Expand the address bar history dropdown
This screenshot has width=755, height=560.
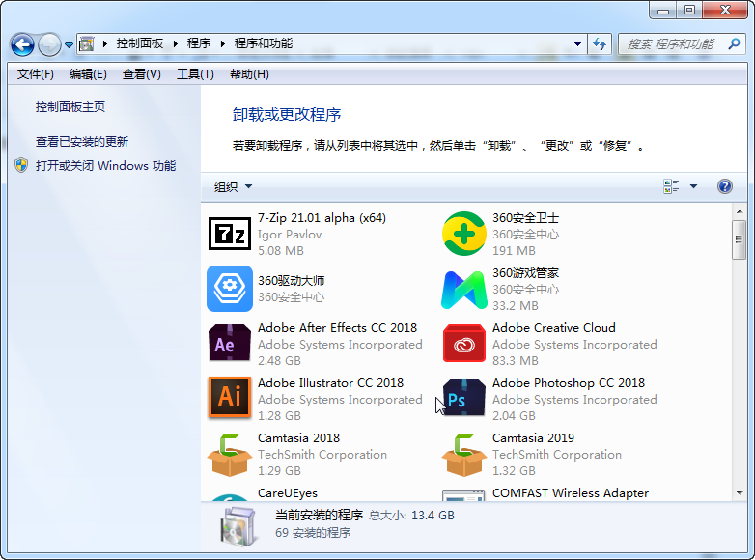coord(578,44)
